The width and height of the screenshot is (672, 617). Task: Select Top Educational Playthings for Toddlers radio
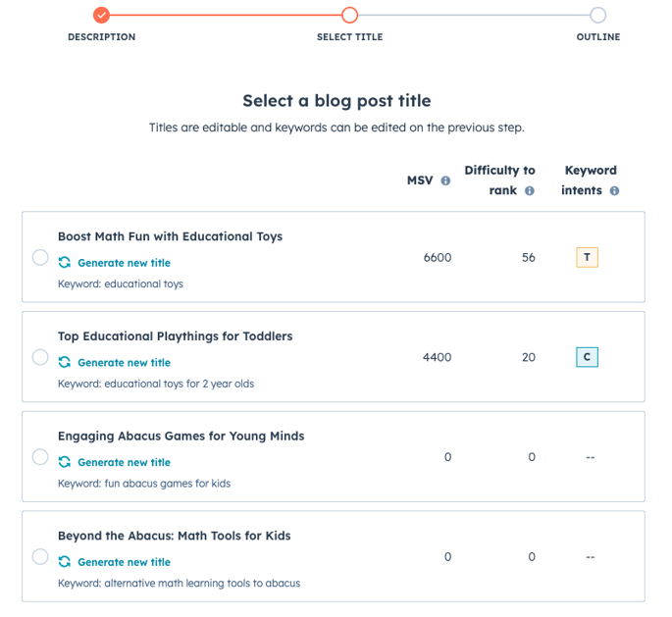40,357
